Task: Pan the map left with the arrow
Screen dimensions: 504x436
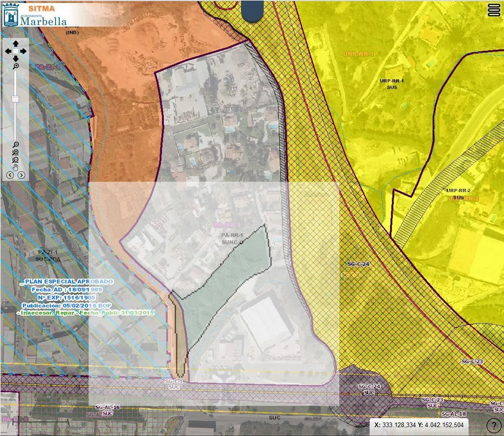Action: [x=8, y=51]
